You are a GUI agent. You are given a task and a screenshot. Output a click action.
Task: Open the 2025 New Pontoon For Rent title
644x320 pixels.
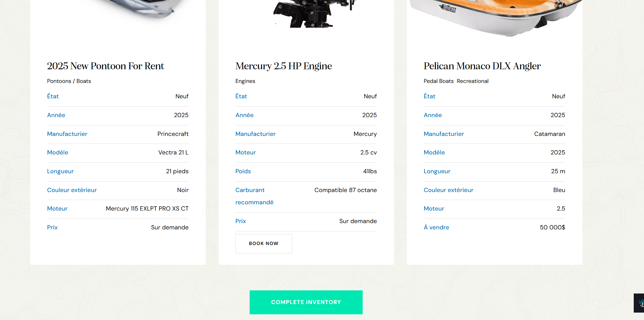106,66
